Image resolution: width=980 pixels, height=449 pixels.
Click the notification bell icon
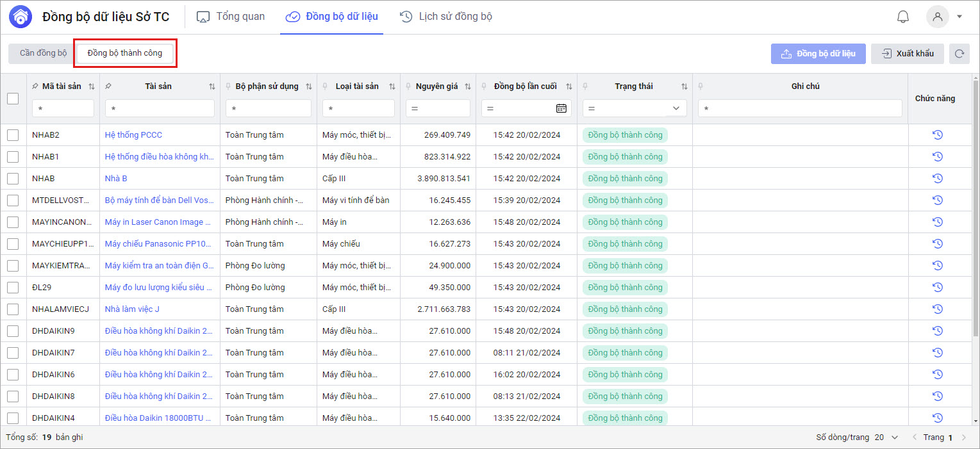coord(903,17)
